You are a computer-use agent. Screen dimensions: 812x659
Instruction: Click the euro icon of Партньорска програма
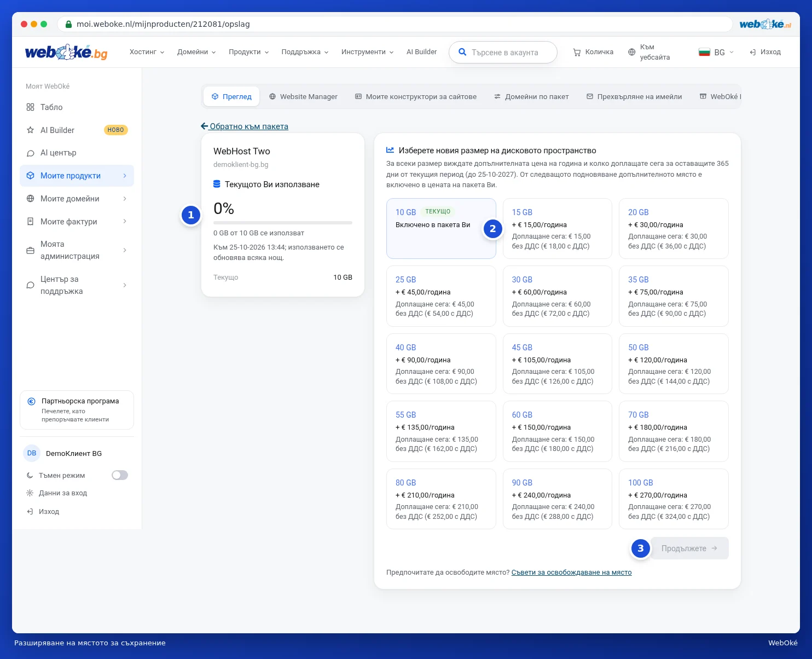point(32,401)
